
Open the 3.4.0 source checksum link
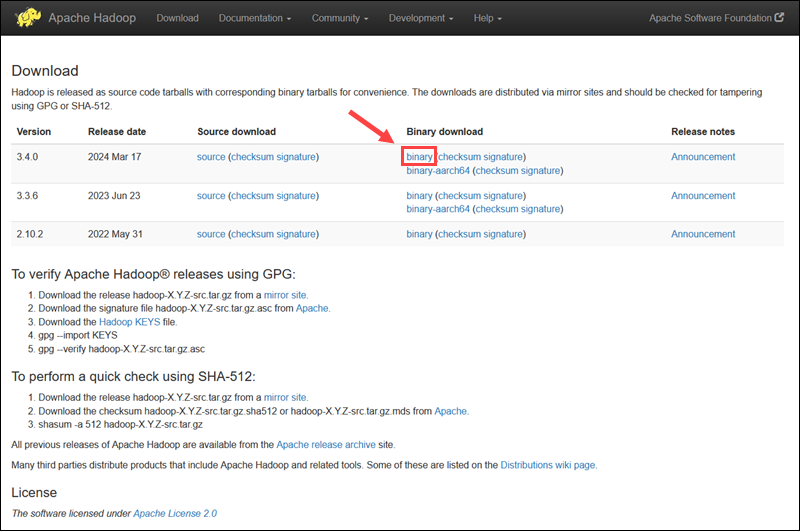(252, 157)
